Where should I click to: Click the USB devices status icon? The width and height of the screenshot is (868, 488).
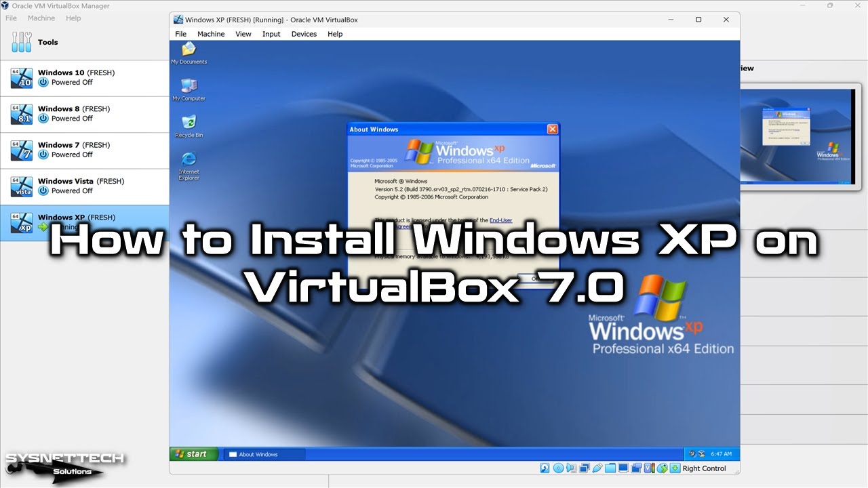(597, 468)
